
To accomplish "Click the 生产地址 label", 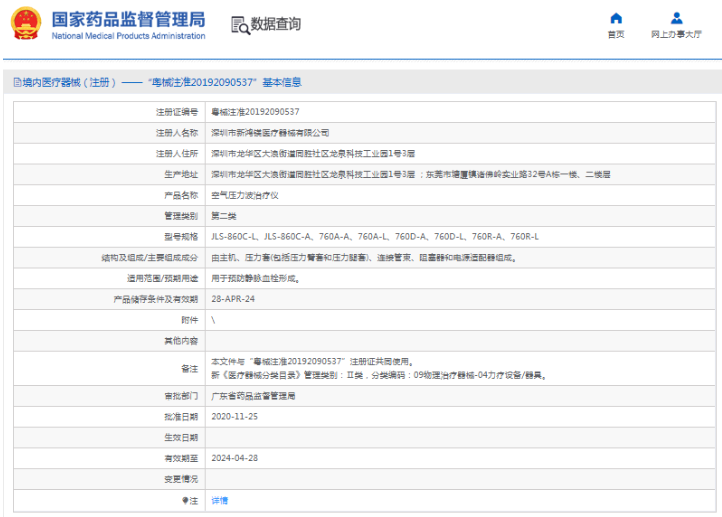I will coord(181,174).
